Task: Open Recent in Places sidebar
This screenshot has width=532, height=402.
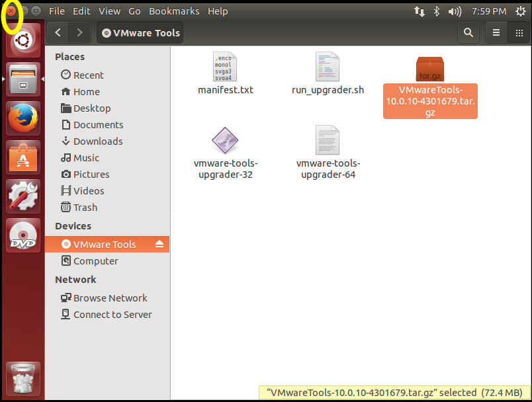Action: click(x=107, y=75)
